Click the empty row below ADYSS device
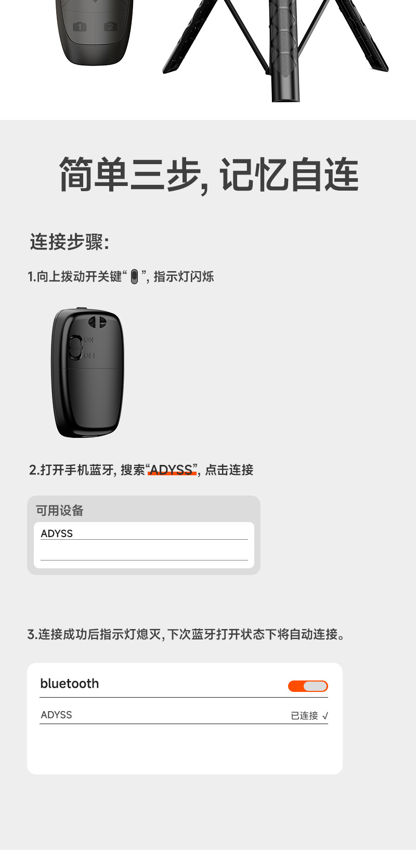 click(x=144, y=551)
